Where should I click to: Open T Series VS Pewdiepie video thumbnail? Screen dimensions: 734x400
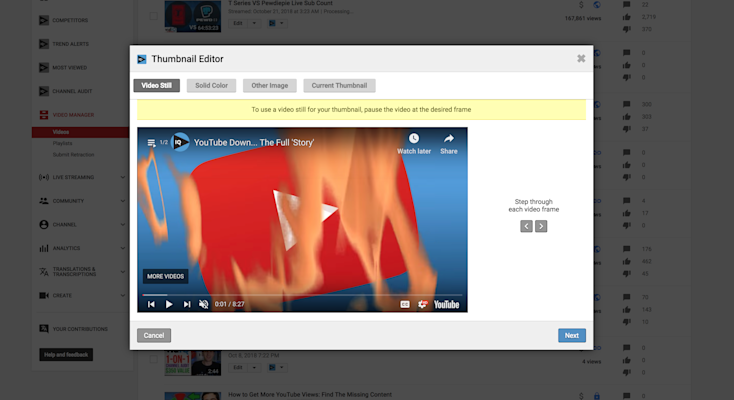point(192,16)
